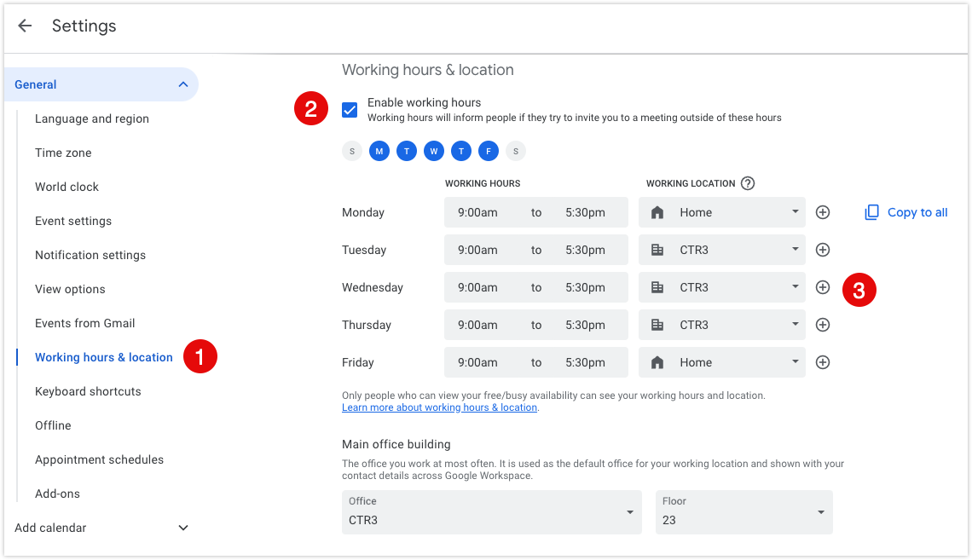This screenshot has width=972, height=560.
Task: Click the copy icon next to Copy to all
Action: click(x=871, y=211)
